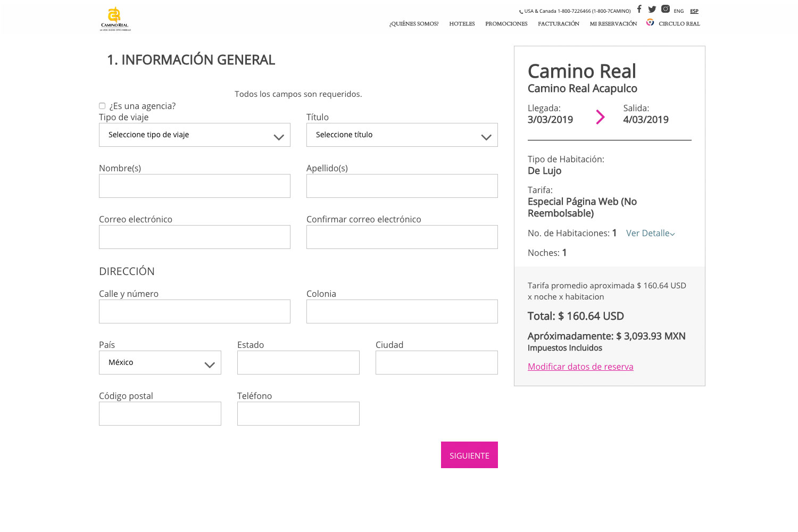Click the Camino Real logo
Viewport: 798px width, 532px height.
pos(115,19)
